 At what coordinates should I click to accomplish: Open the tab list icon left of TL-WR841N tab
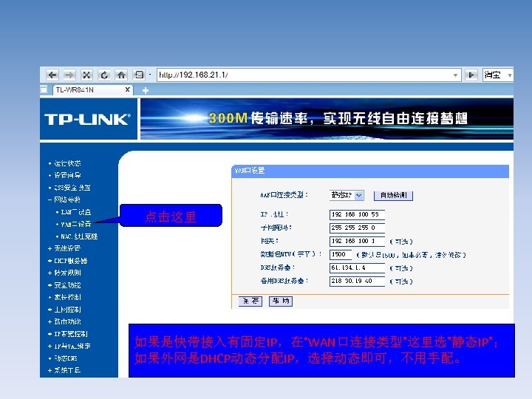44,89
